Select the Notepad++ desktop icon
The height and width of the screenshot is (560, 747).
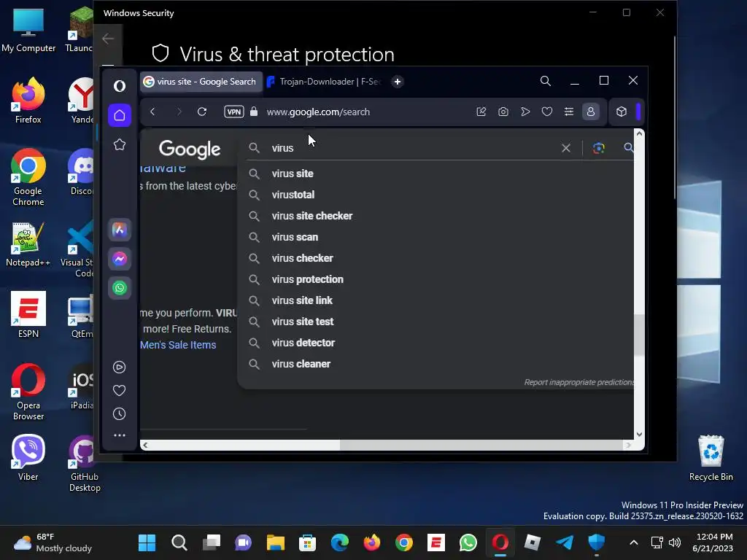pyautogui.click(x=28, y=244)
